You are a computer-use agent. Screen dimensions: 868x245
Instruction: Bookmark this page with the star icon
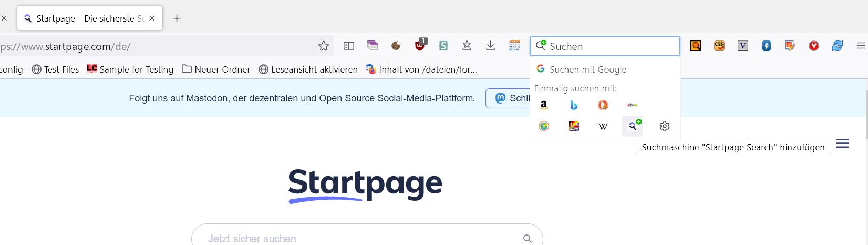324,46
